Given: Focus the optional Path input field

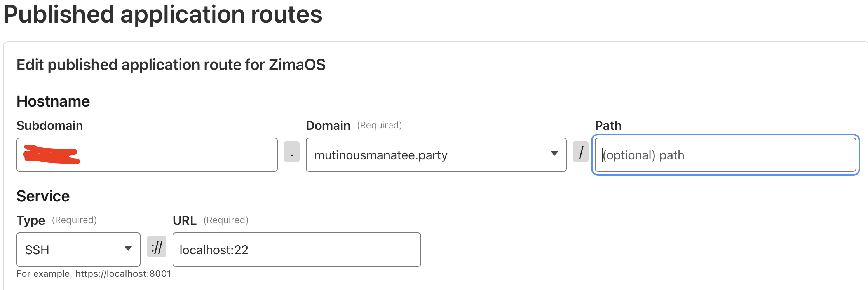Looking at the screenshot, I should (725, 155).
